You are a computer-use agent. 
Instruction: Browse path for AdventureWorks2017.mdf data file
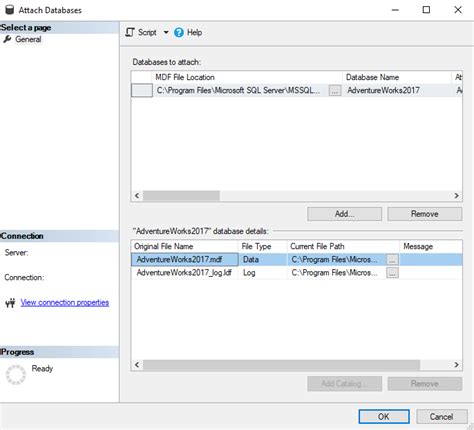tap(392, 259)
